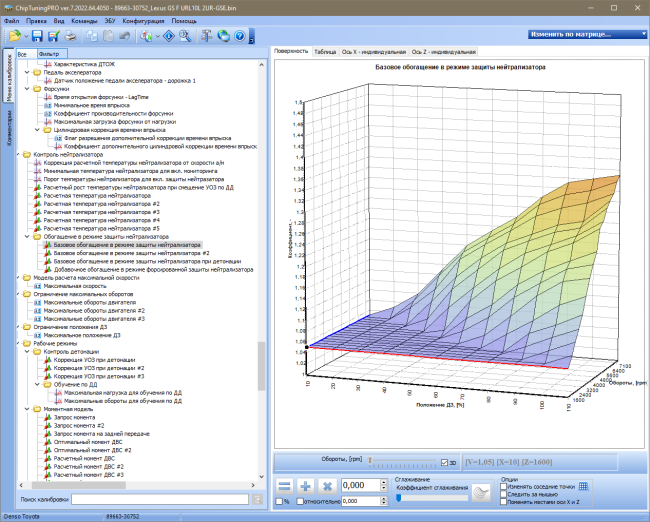This screenshot has height=522, width=650.
Task: Collapse the 'Моментная модель' folder node
Action: coord(27,409)
